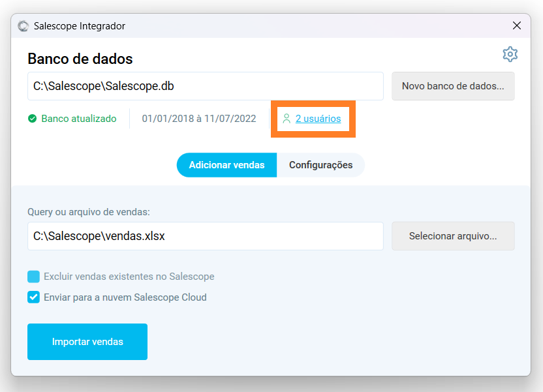Open settings via the gear icon
Image resolution: width=543 pixels, height=392 pixels.
510,54
